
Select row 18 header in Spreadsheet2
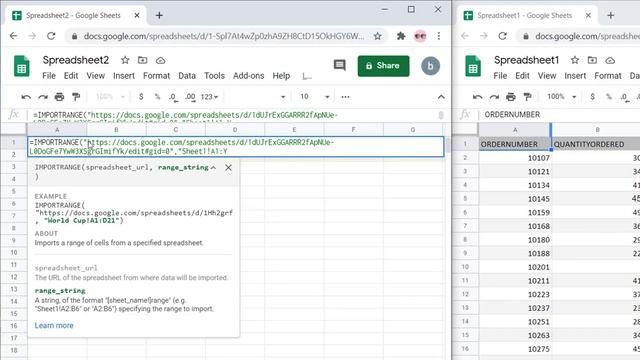(14, 350)
